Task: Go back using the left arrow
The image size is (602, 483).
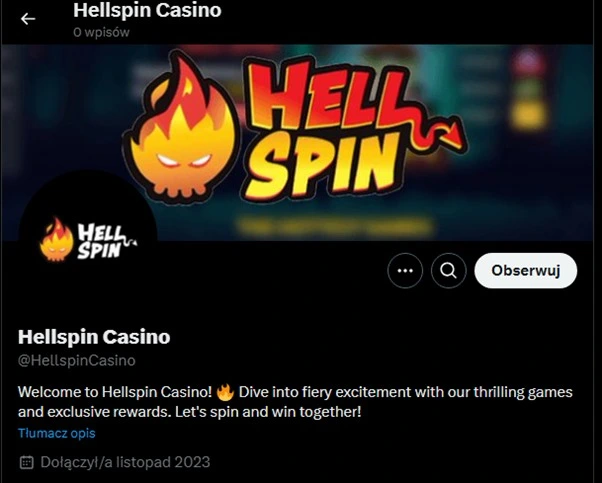Action: coord(28,18)
